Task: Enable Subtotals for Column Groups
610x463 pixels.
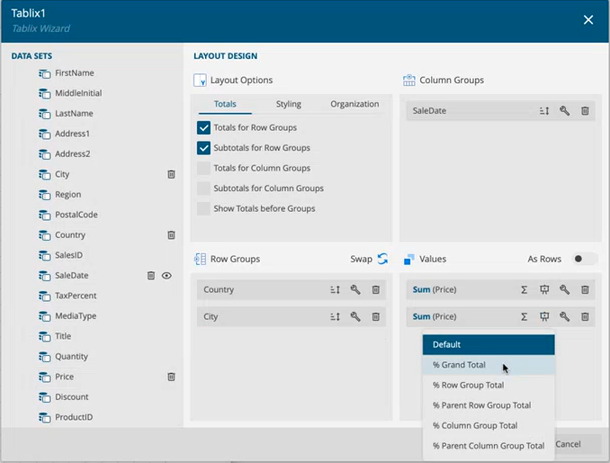Action: click(x=204, y=188)
